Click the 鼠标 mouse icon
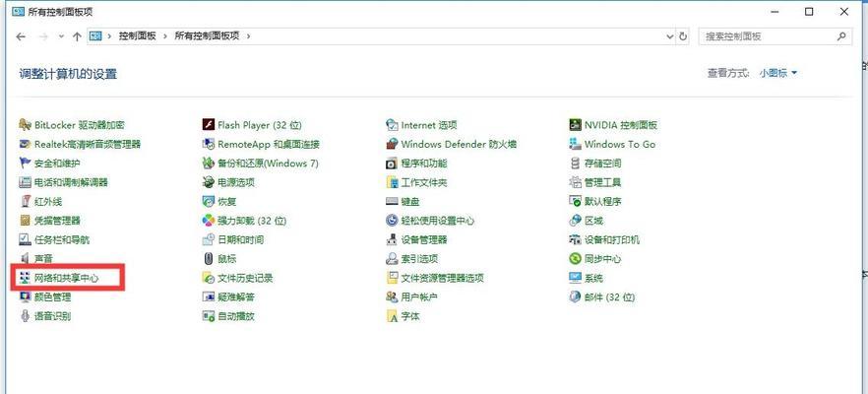Viewport: 868px width, 394px height. [x=209, y=259]
